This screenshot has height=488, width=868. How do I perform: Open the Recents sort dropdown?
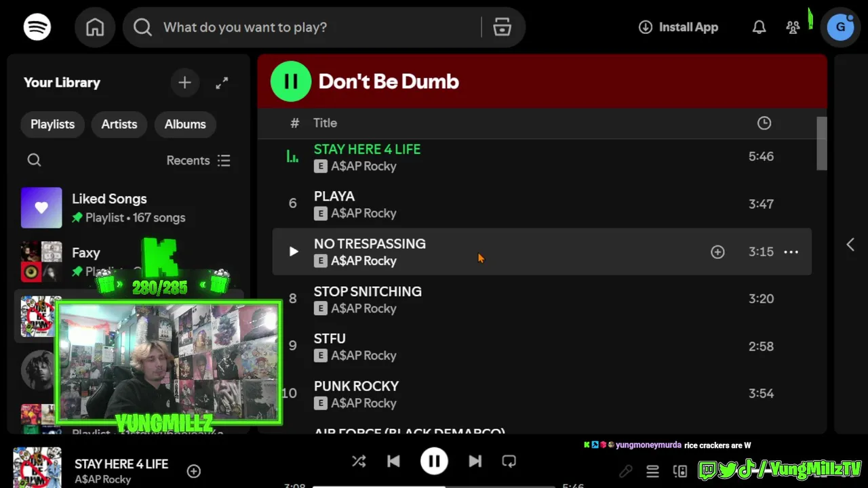click(x=199, y=161)
